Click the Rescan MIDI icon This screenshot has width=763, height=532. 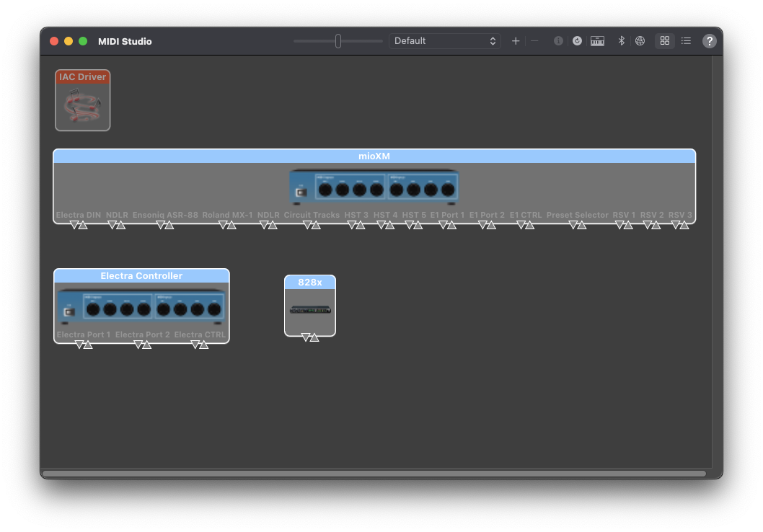pos(577,41)
